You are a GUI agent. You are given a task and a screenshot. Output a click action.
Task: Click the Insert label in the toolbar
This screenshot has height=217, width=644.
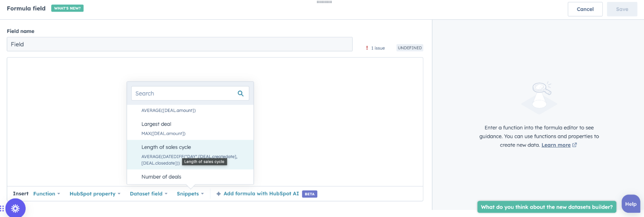(x=21, y=194)
